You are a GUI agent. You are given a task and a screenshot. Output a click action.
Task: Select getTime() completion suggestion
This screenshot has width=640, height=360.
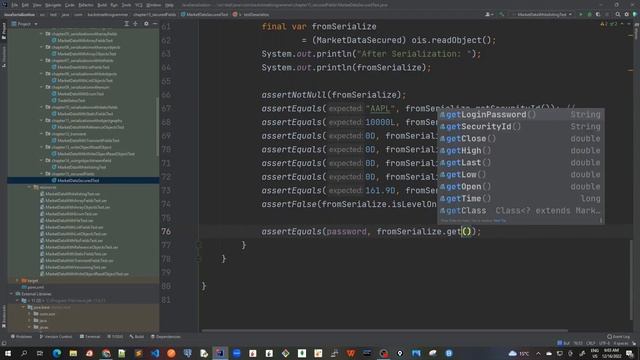click(521, 198)
